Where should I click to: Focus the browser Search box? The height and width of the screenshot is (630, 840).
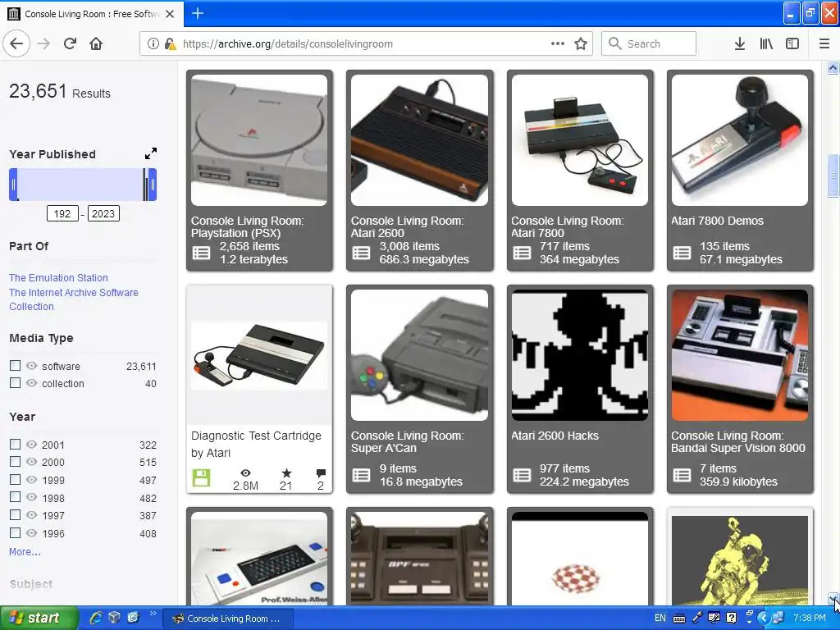[649, 44]
